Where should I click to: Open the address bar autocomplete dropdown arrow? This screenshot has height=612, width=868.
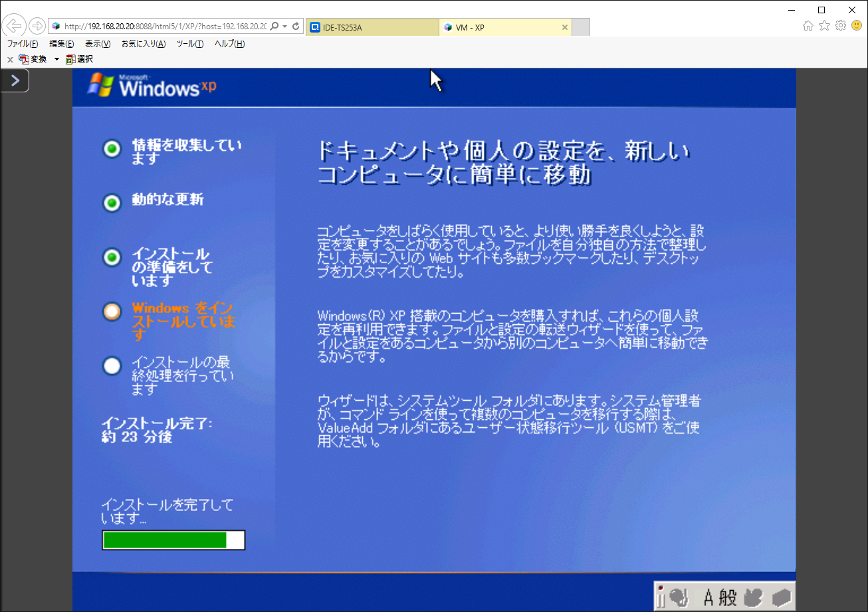click(x=284, y=27)
